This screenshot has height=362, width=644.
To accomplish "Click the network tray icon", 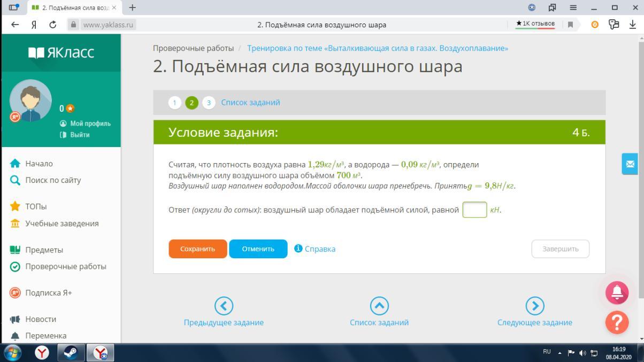I will [x=594, y=353].
